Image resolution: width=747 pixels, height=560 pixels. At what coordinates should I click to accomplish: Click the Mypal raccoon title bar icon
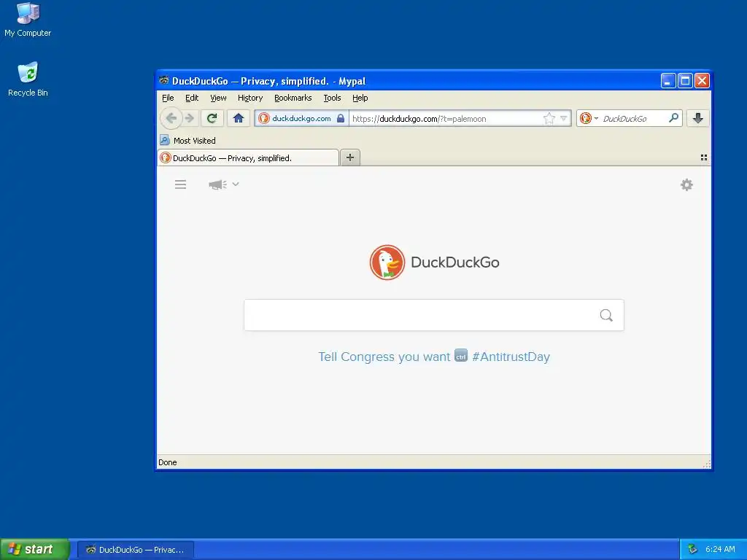tap(164, 80)
